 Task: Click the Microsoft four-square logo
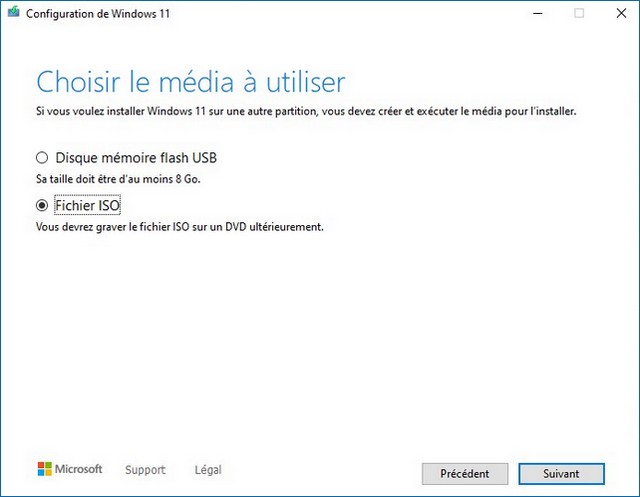44,469
